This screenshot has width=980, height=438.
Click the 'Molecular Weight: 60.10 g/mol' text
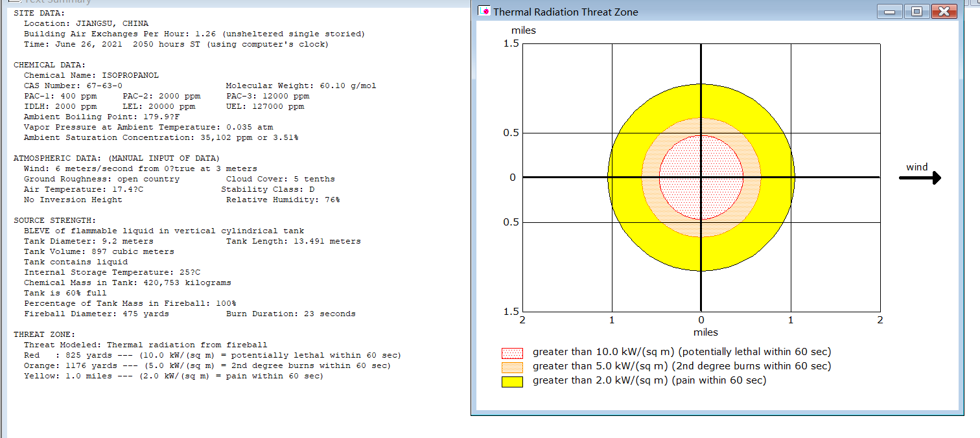coord(301,86)
